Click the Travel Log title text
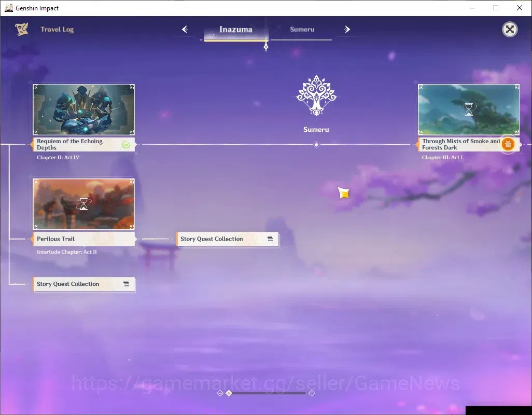Image resolution: width=532 pixels, height=415 pixels. (57, 30)
